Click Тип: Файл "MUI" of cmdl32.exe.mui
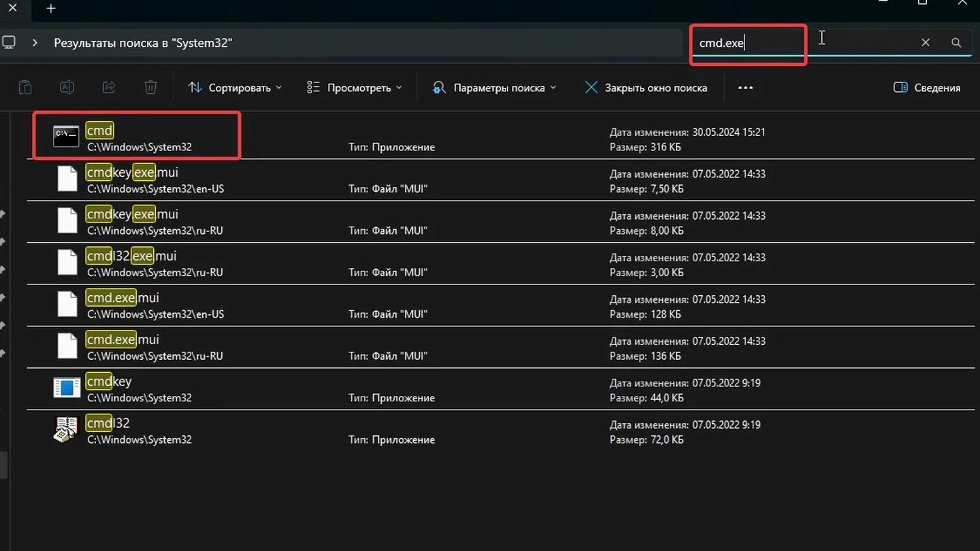The image size is (980, 551). (x=388, y=272)
